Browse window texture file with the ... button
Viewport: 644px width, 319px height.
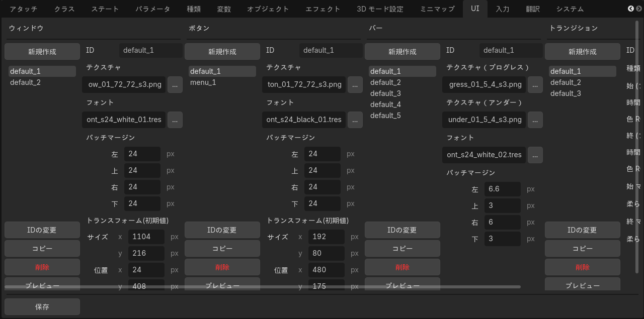tap(175, 85)
